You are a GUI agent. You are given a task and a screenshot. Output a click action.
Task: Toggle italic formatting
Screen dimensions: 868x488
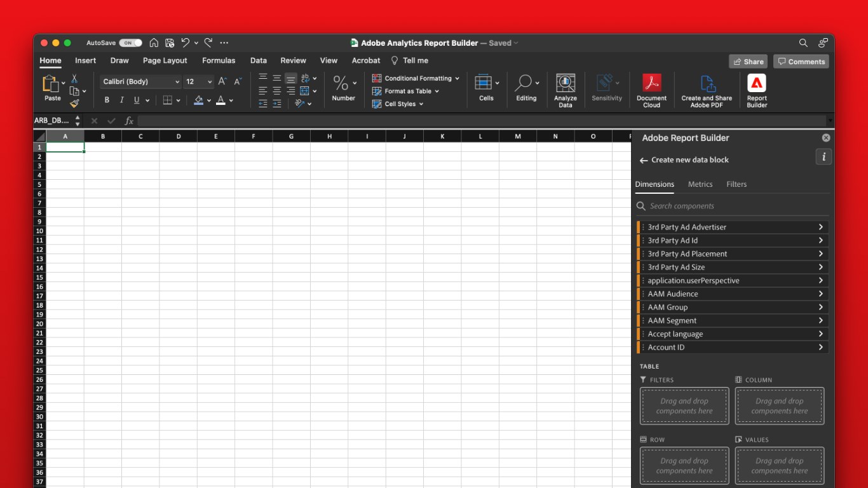[121, 100]
